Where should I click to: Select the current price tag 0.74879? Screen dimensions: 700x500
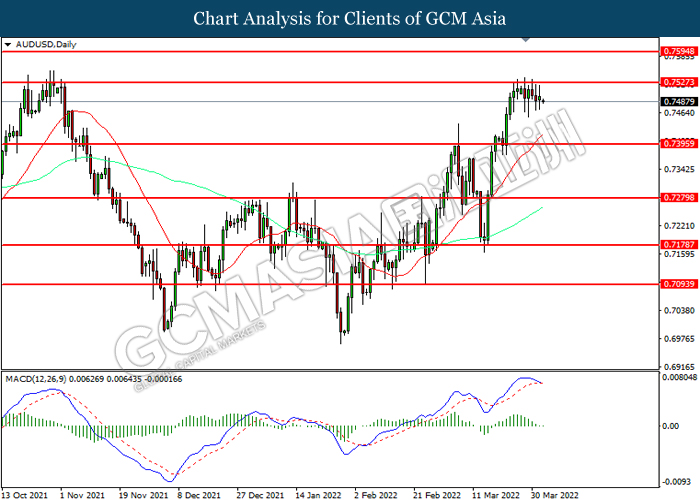679,102
